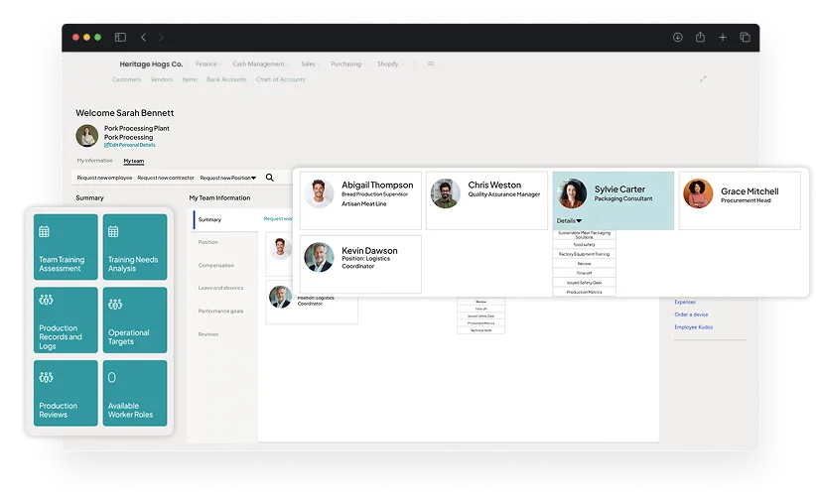This screenshot has width=816, height=504.
Task: Select Summary in My Team Information list
Action: click(224, 219)
